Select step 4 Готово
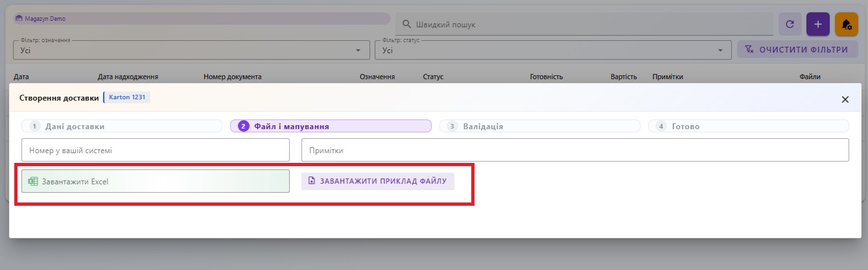Image resolution: width=868 pixels, height=270 pixels. click(x=749, y=127)
